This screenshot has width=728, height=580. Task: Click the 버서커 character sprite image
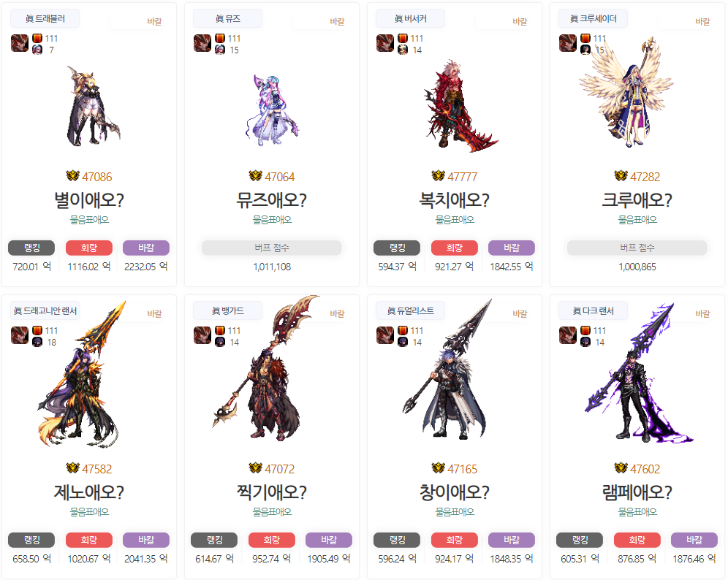tap(458, 106)
